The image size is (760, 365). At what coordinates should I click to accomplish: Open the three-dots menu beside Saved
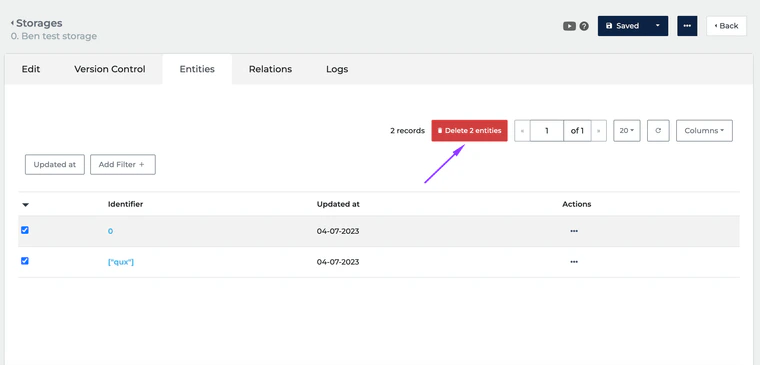coord(687,26)
